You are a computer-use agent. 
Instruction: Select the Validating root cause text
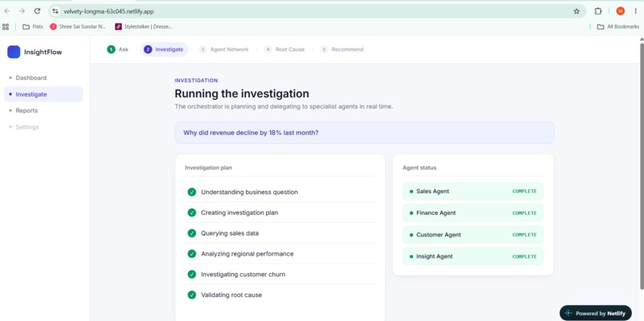coord(231,295)
